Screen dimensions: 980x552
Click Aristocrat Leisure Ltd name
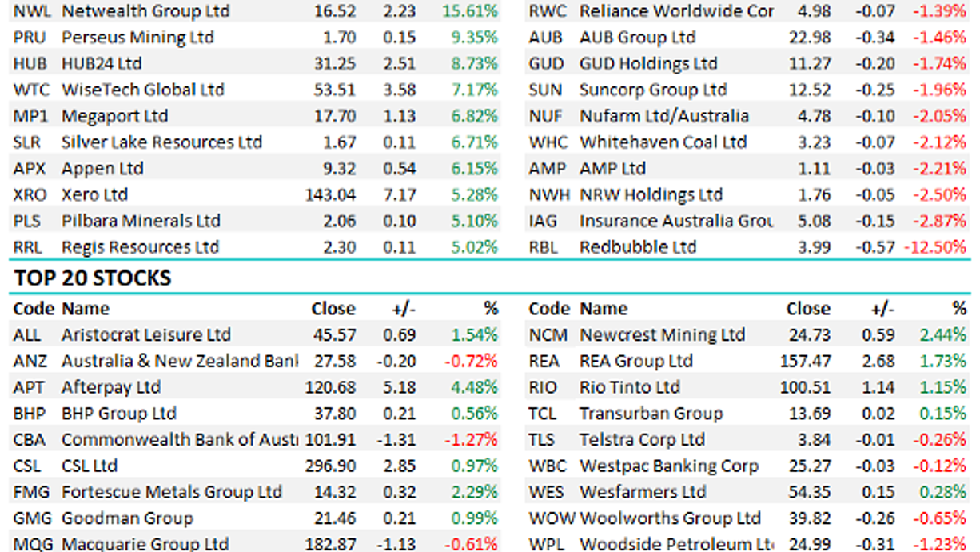(145, 334)
